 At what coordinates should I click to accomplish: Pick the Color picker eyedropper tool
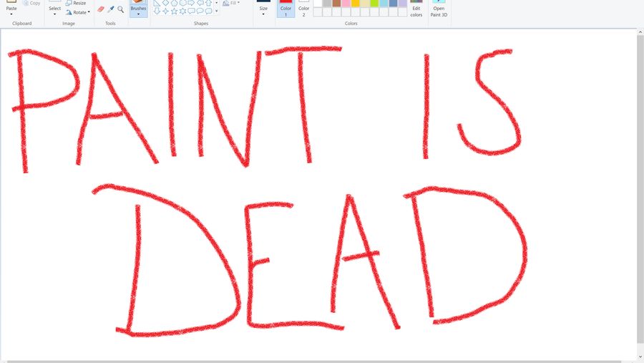pyautogui.click(x=111, y=9)
